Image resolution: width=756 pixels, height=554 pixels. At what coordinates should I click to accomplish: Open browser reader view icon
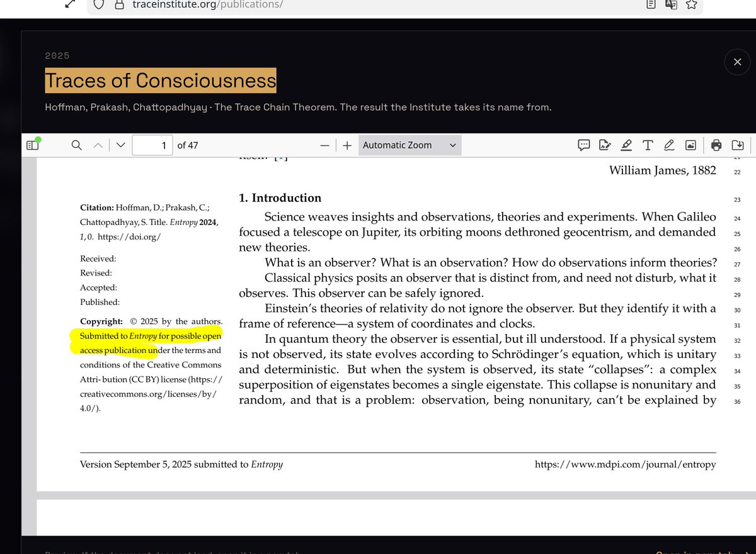click(651, 4)
